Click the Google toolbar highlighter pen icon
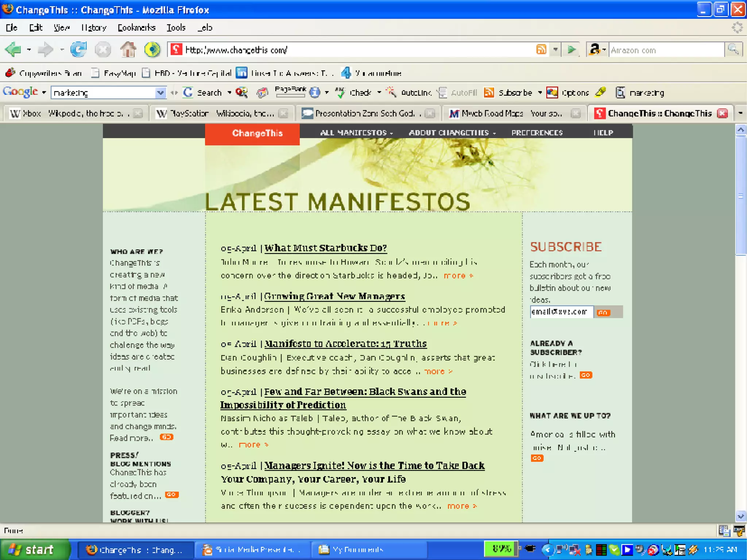The image size is (747, 560). (600, 92)
